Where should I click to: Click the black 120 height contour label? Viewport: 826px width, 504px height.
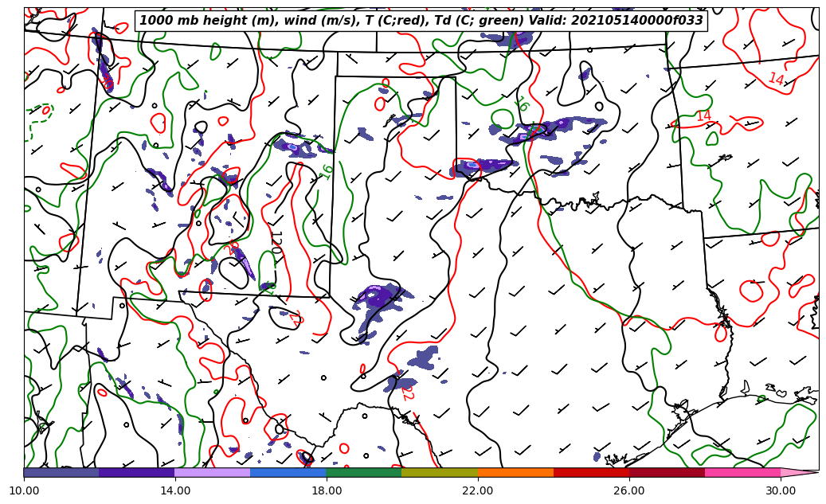tap(276, 242)
